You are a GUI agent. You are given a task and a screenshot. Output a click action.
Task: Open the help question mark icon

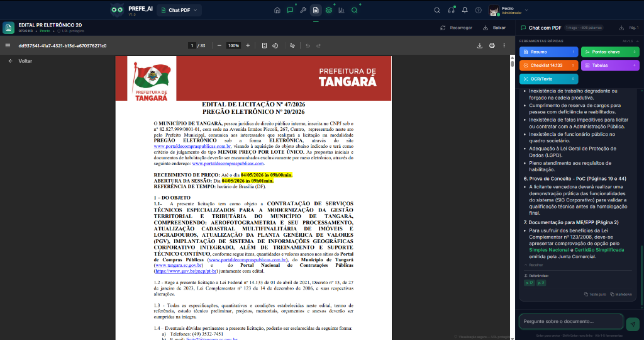(x=479, y=10)
